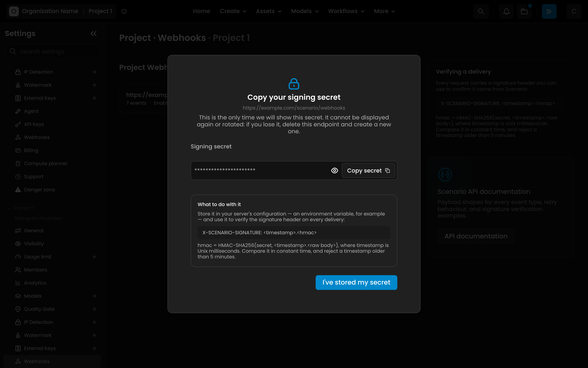The image size is (588, 368).
Task: Click the key icon beside API Keys
Action: click(x=18, y=124)
